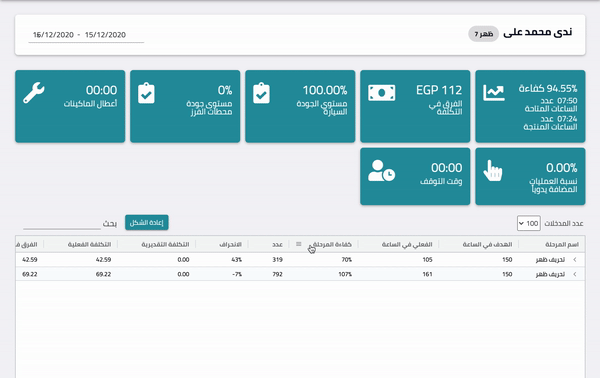Image resolution: width=600 pixels, height=378 pixels.
Task: Focus the بحث search input field
Action: point(62,223)
